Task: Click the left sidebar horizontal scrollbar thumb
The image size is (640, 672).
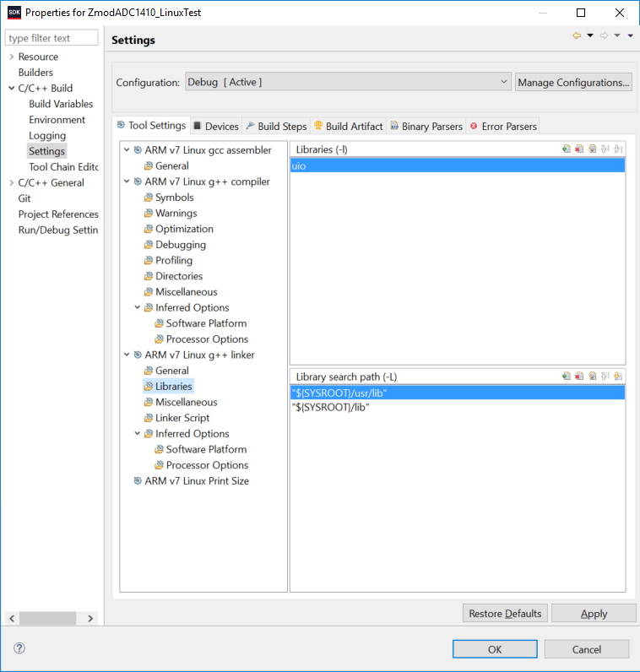Action: [47, 618]
